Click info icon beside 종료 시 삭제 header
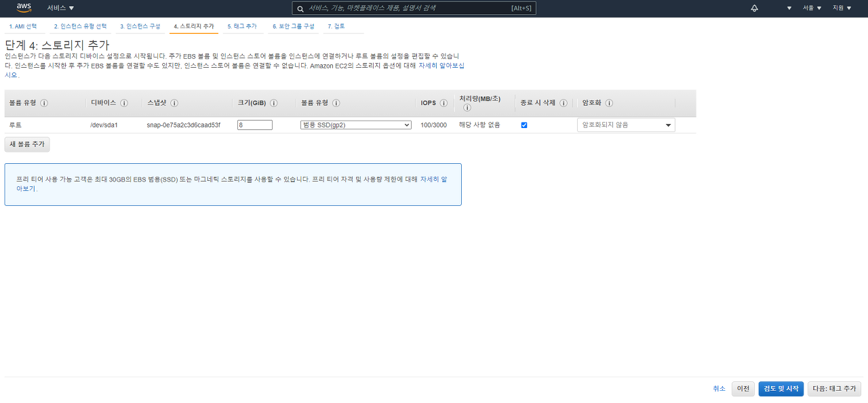 pos(564,103)
